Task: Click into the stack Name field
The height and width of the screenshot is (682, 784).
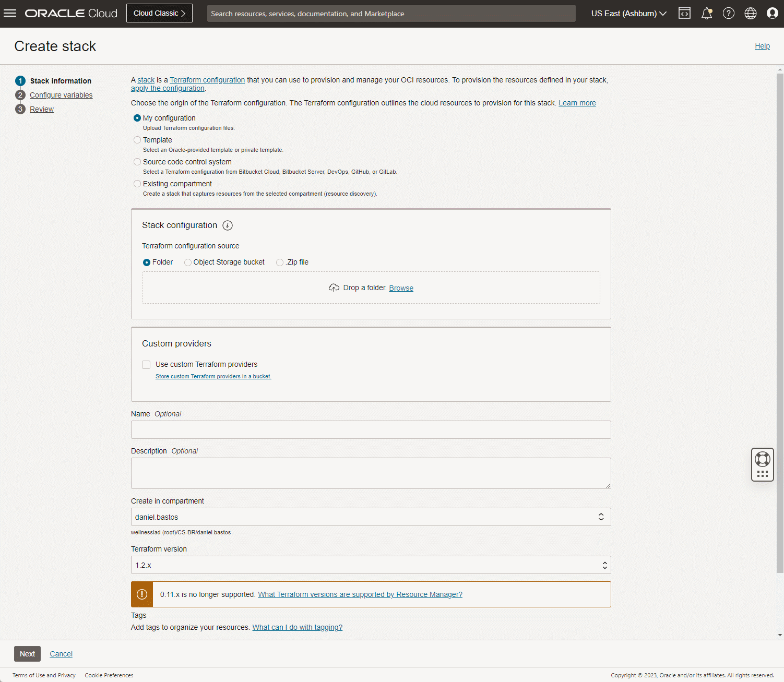Action: (x=371, y=430)
